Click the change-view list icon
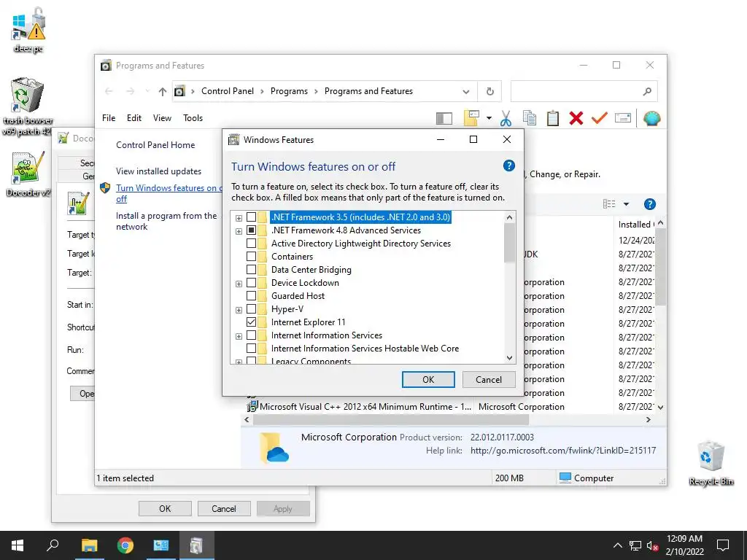747x560 pixels. [609, 204]
